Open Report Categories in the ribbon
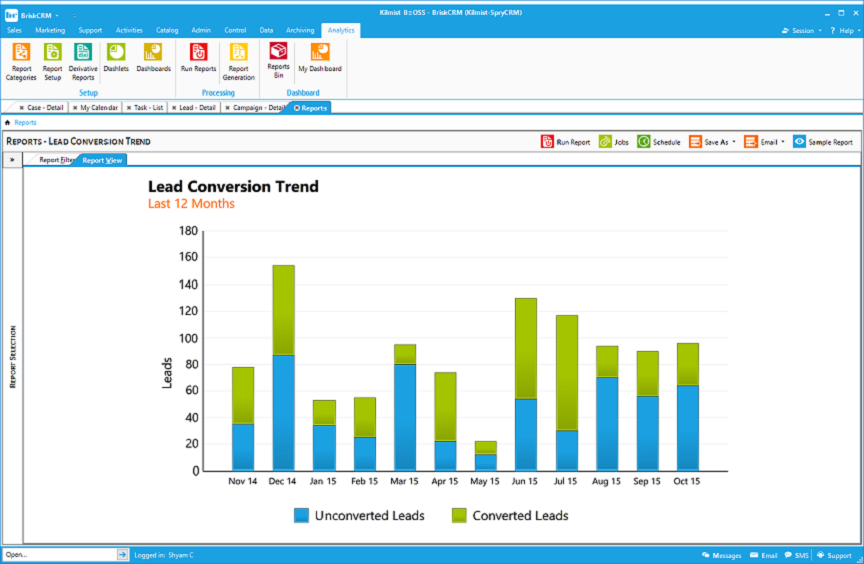 (21, 60)
